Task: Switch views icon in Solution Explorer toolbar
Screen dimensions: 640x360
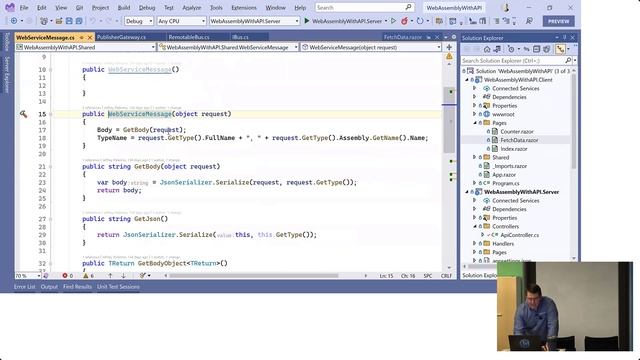Action: coord(497,49)
